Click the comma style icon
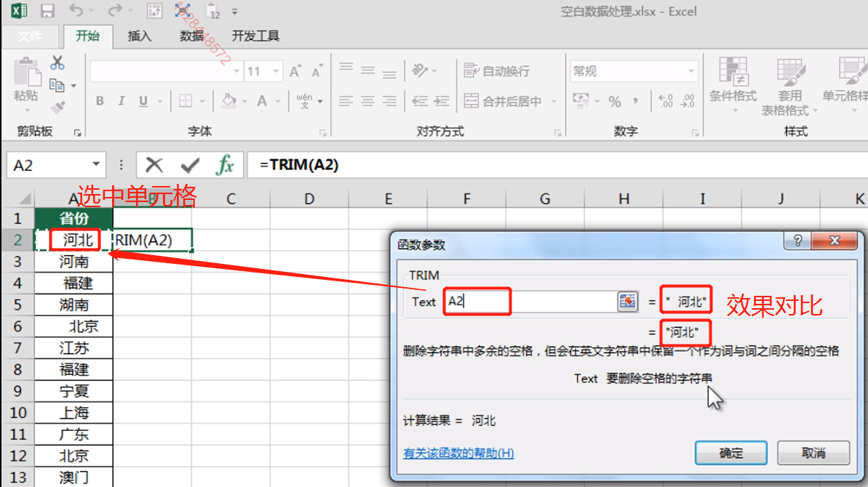Viewport: 868px width, 487px height. pyautogui.click(x=635, y=101)
